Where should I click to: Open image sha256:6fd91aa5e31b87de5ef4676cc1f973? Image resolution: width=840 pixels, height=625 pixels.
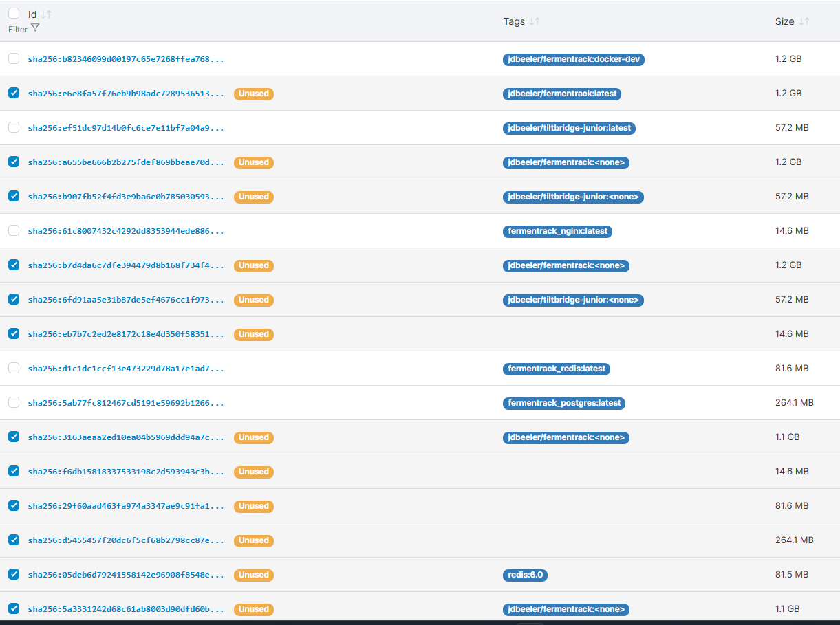(x=126, y=300)
